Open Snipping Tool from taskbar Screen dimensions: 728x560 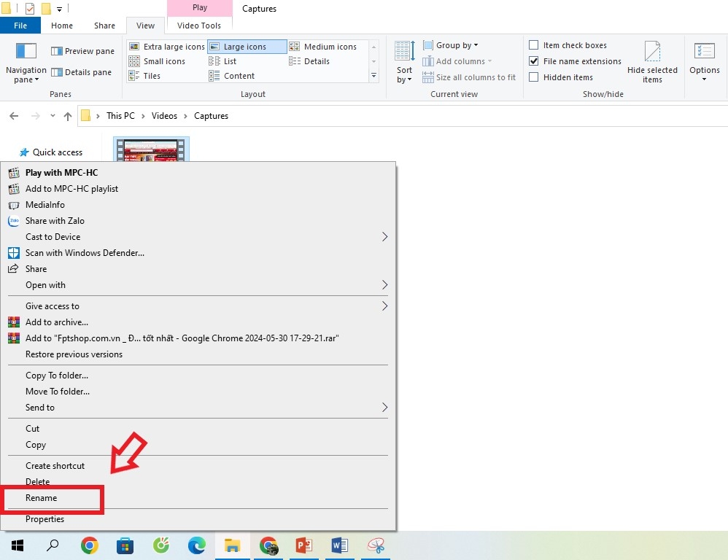coord(376,545)
